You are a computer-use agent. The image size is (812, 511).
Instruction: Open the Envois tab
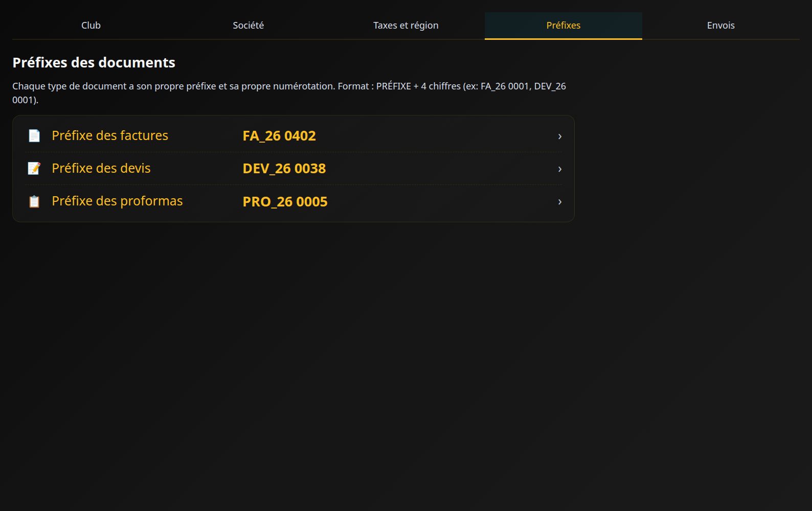(721, 26)
